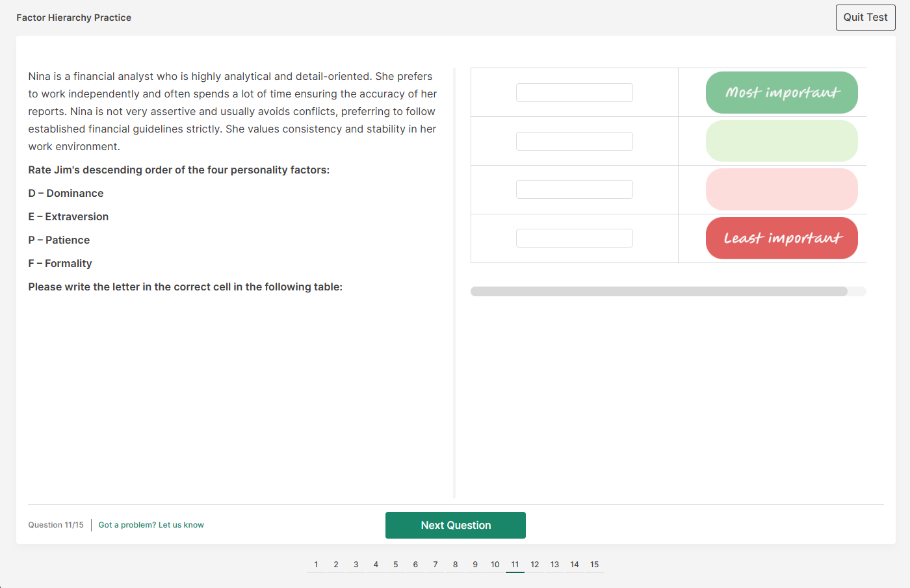The image size is (910, 588).
Task: Click the Least important rank input field
Action: (574, 238)
